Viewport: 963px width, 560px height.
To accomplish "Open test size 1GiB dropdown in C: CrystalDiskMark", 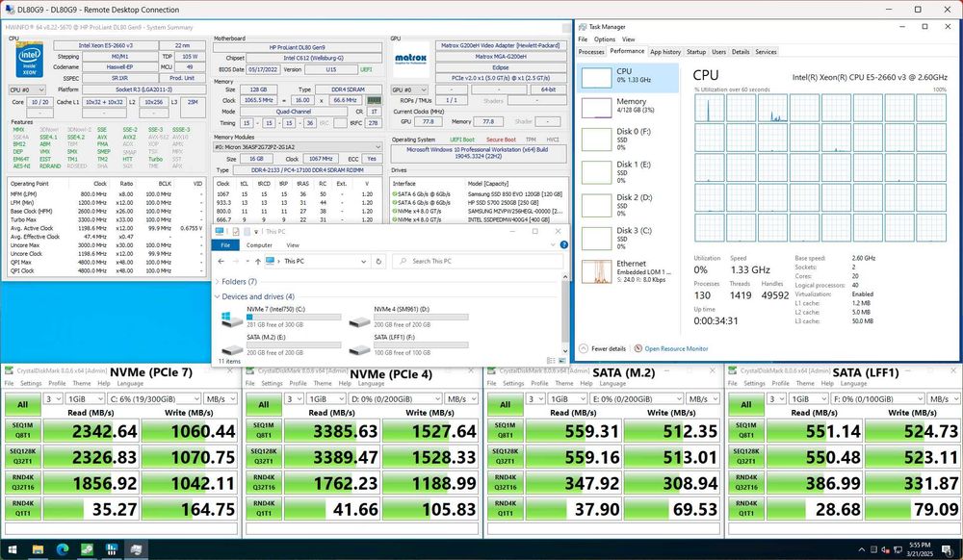I will point(85,398).
